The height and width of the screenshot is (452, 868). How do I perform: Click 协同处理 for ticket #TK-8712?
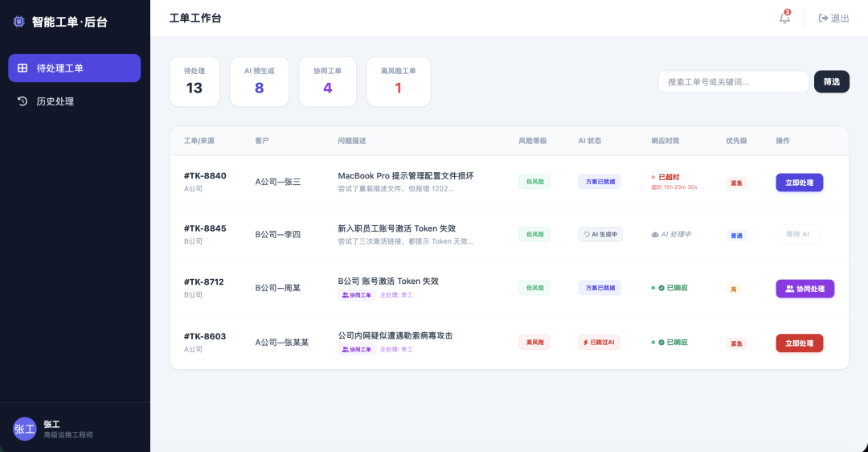(805, 289)
